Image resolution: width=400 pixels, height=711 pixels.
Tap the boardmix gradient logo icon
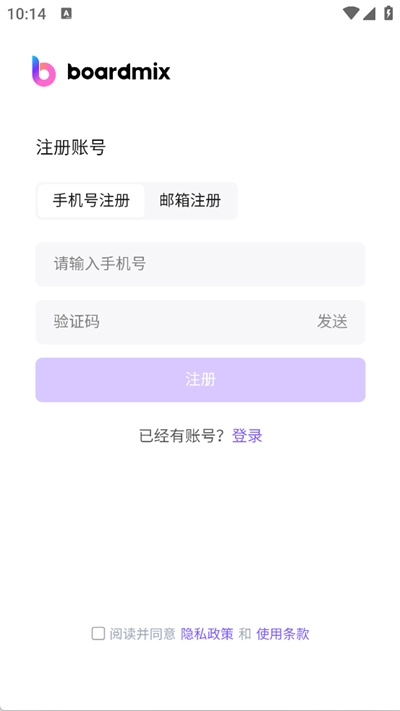click(x=44, y=71)
